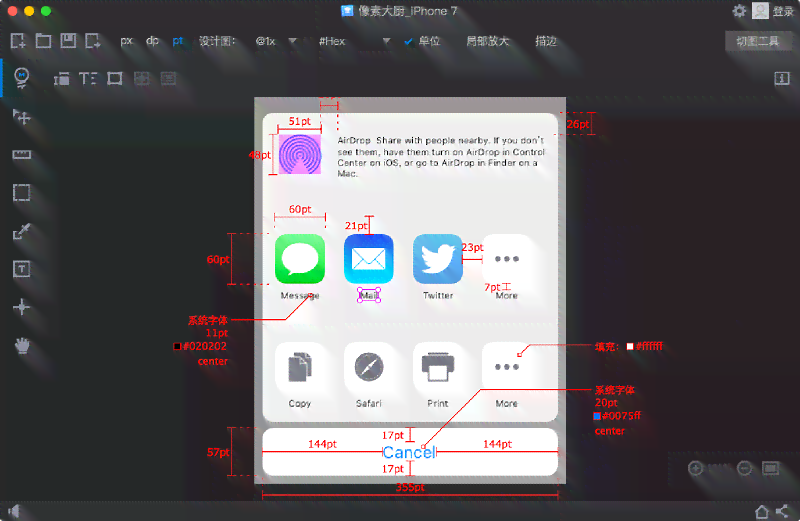Click the 23pt spacing annotation
800x521 pixels.
472,247
